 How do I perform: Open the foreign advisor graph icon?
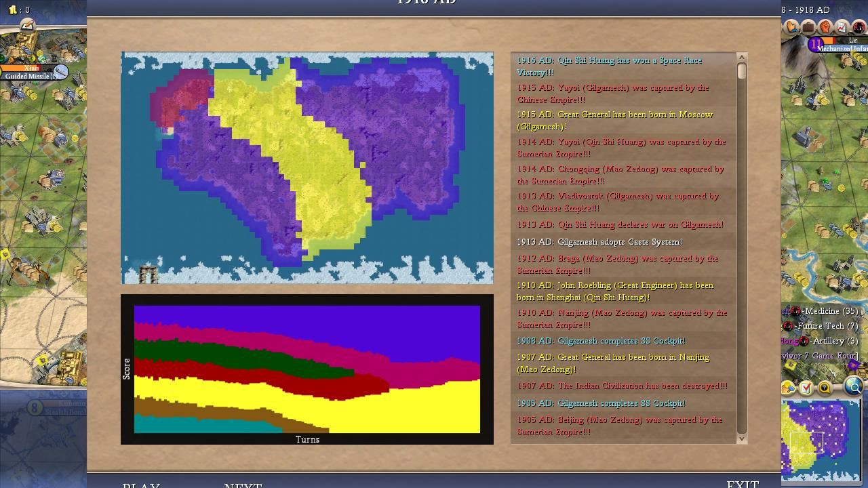[x=842, y=27]
